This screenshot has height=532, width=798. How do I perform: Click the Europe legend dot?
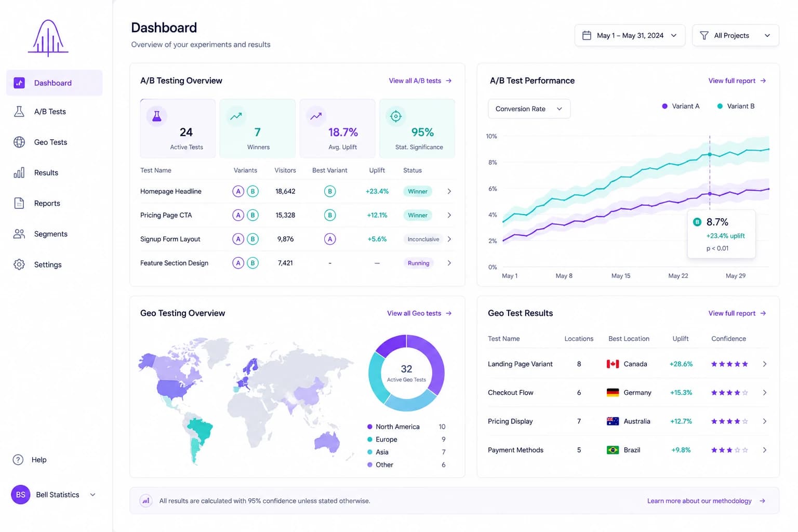pos(370,439)
